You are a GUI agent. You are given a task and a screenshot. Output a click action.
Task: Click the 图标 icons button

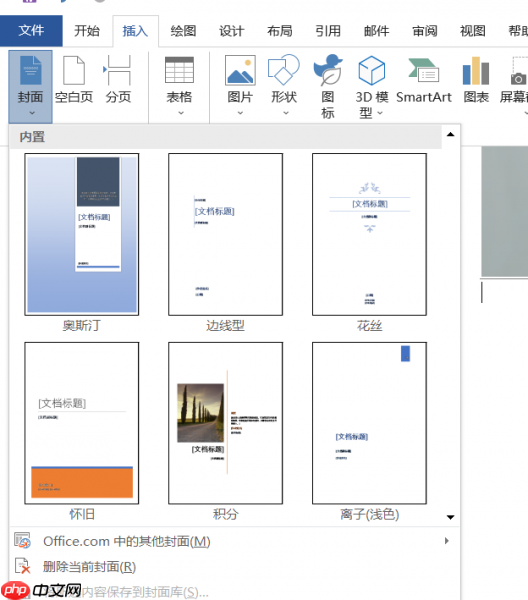click(328, 86)
